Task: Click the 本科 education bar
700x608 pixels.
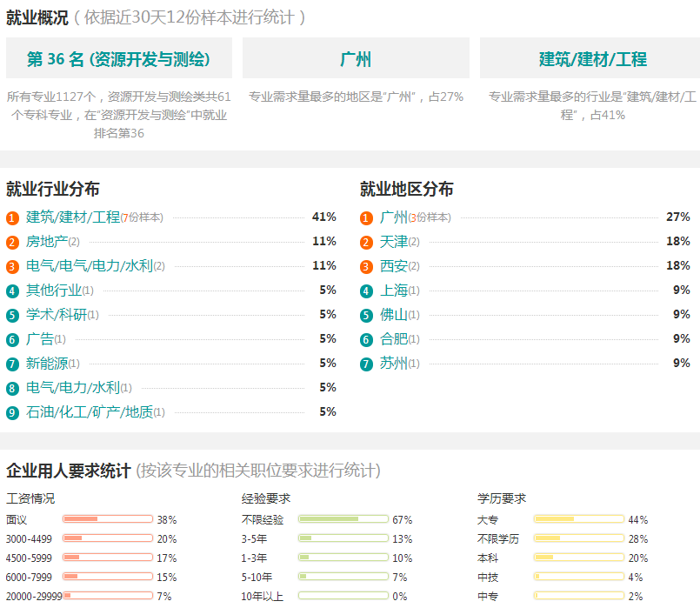Action: 579,557
